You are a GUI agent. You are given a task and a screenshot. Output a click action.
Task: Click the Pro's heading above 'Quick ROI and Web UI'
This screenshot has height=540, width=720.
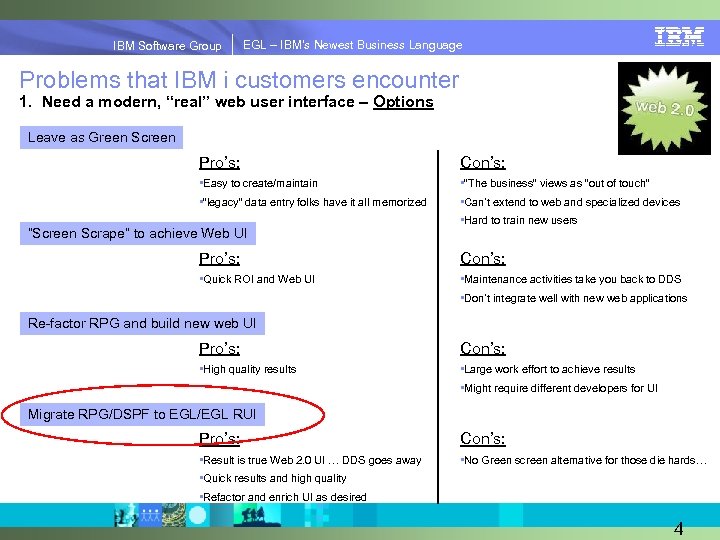tap(219, 259)
